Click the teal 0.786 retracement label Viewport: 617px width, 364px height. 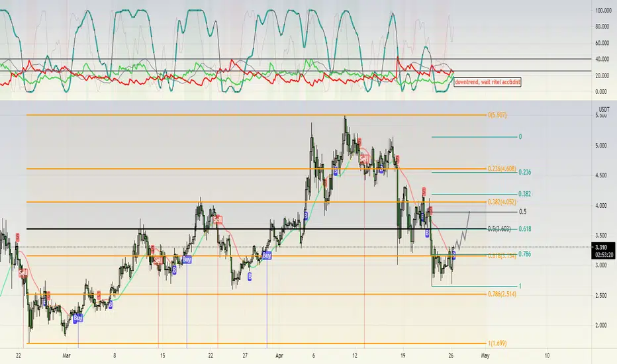[x=524, y=254]
